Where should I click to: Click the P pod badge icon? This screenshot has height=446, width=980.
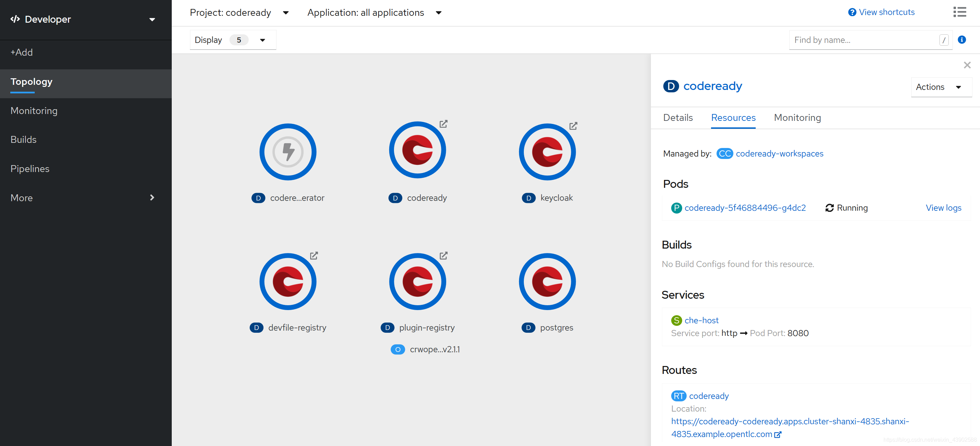676,208
